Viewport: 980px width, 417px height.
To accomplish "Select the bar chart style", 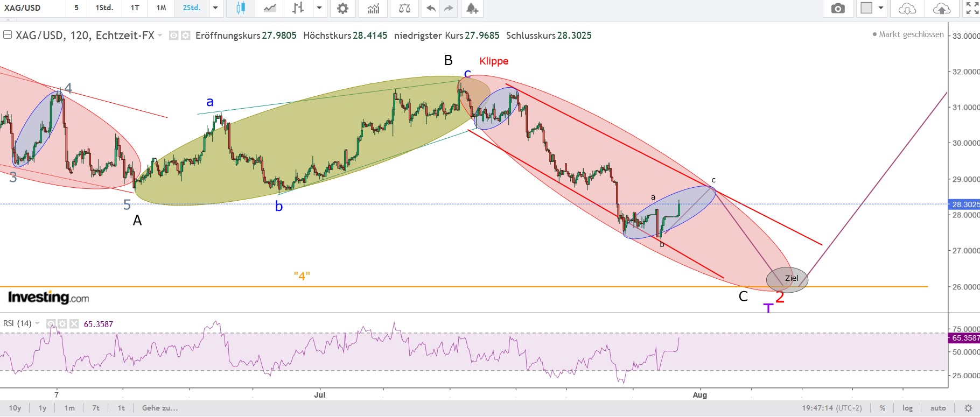I will tap(298, 8).
